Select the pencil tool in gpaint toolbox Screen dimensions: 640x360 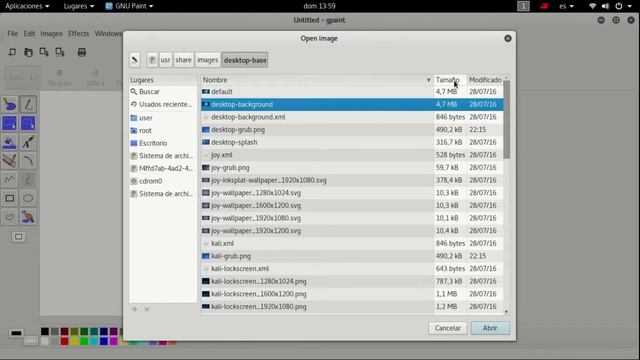28,104
